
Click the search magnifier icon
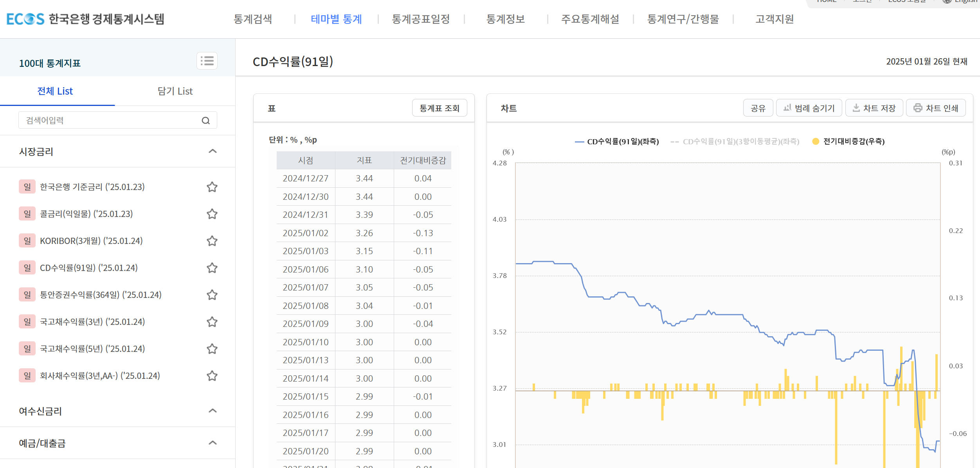point(206,120)
